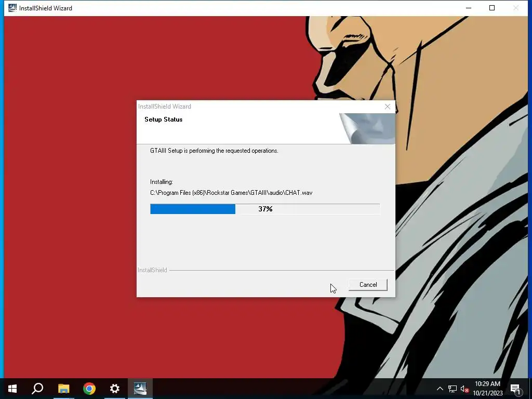Open Settings gear in taskbar

[115, 389]
